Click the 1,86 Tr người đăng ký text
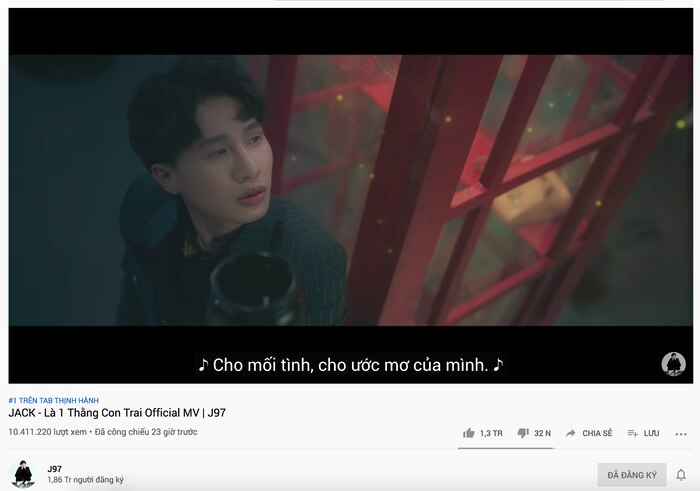 pyautogui.click(x=85, y=480)
